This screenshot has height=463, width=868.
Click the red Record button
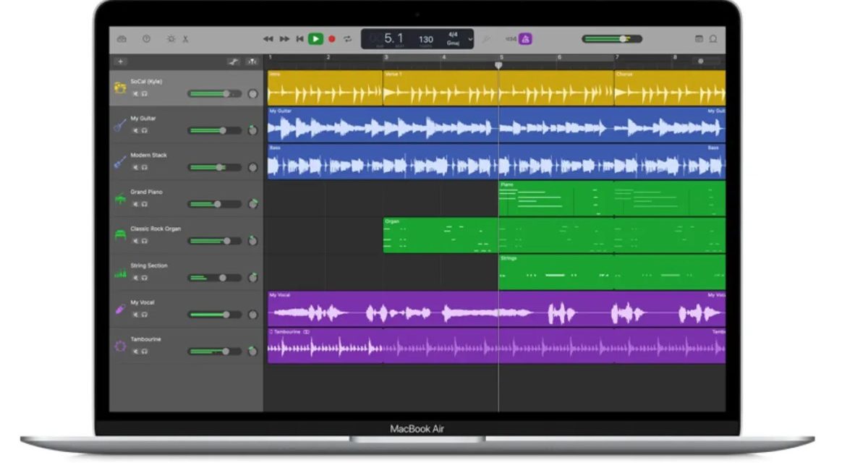coord(332,39)
